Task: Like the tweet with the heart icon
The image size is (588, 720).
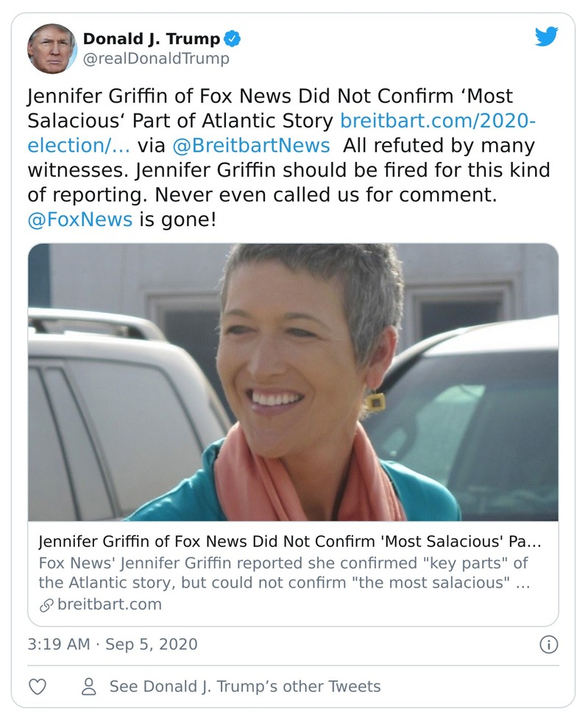Action: (x=38, y=687)
